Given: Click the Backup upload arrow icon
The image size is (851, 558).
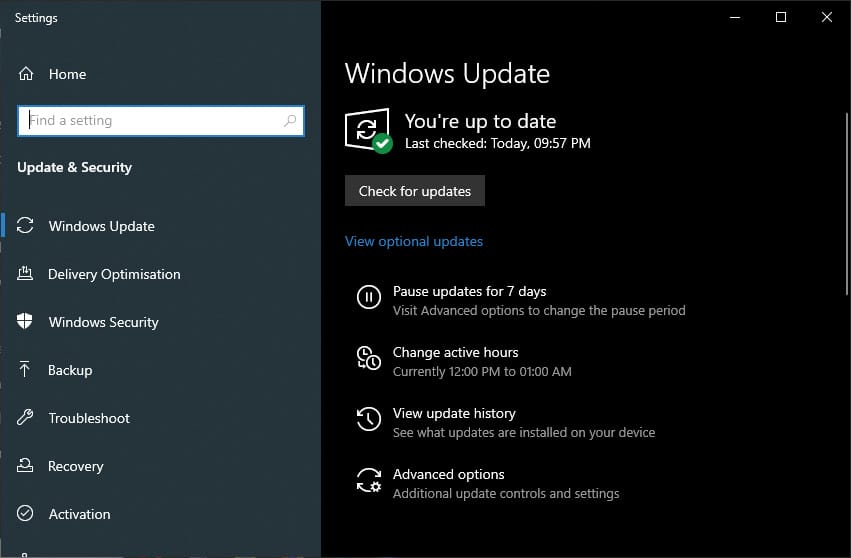Looking at the screenshot, I should pyautogui.click(x=26, y=370).
